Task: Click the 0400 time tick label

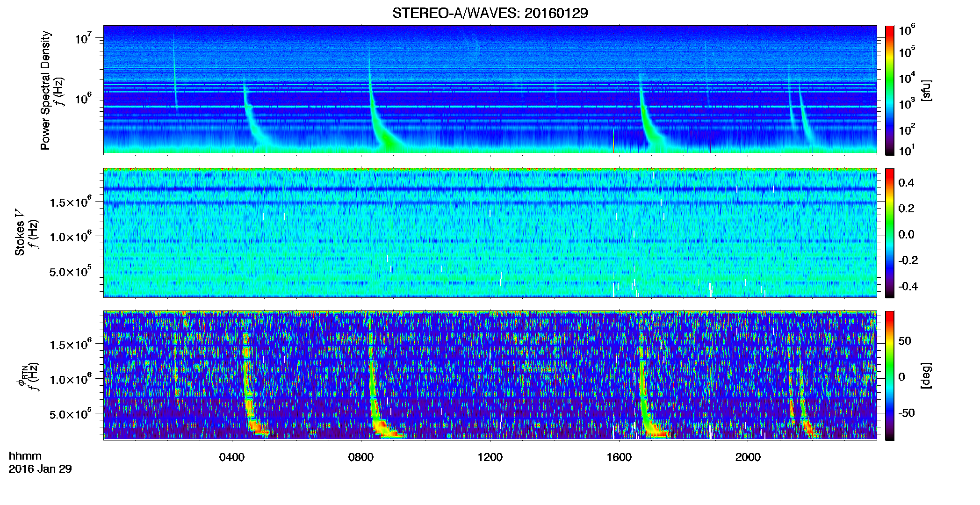Action: [232, 457]
